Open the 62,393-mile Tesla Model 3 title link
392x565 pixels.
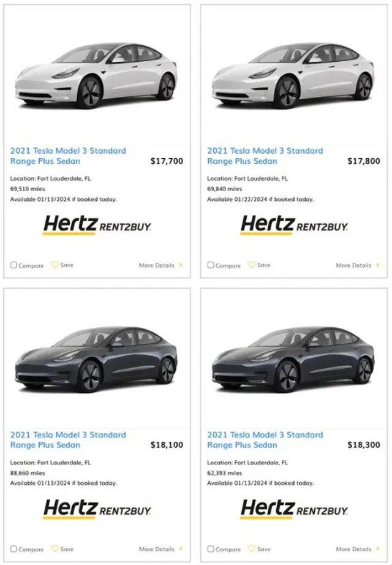pos(265,440)
